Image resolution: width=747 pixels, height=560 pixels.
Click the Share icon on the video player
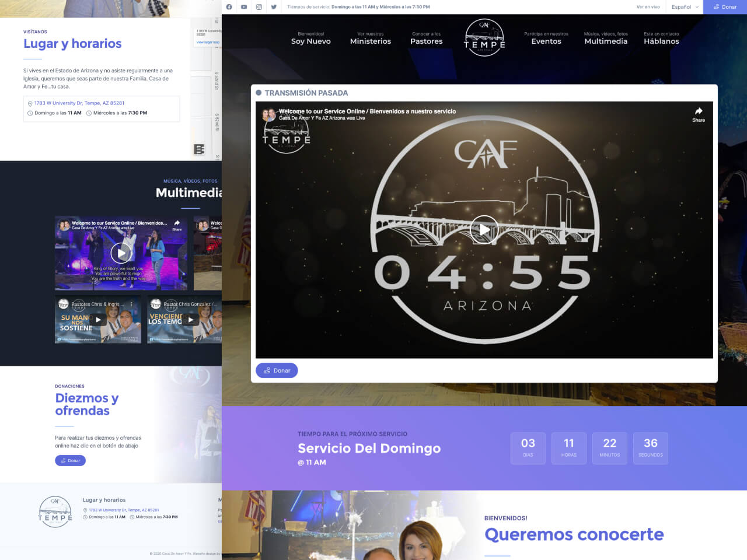[699, 114]
